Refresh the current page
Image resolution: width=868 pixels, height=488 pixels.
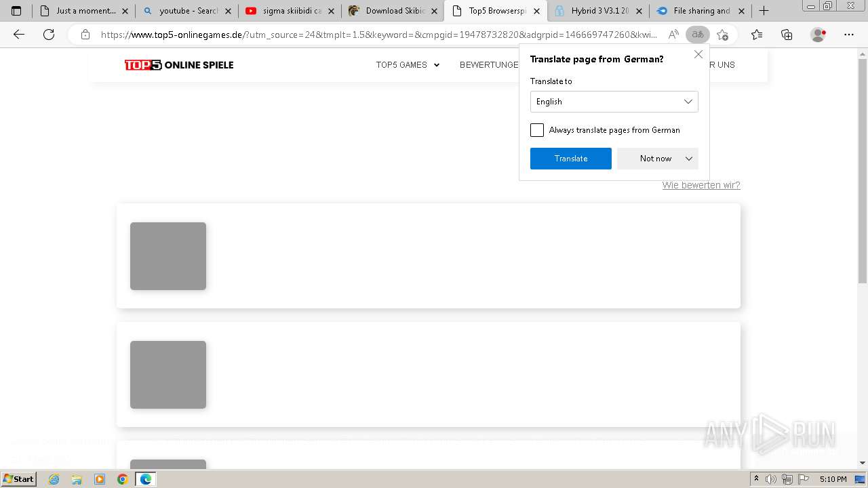point(49,35)
